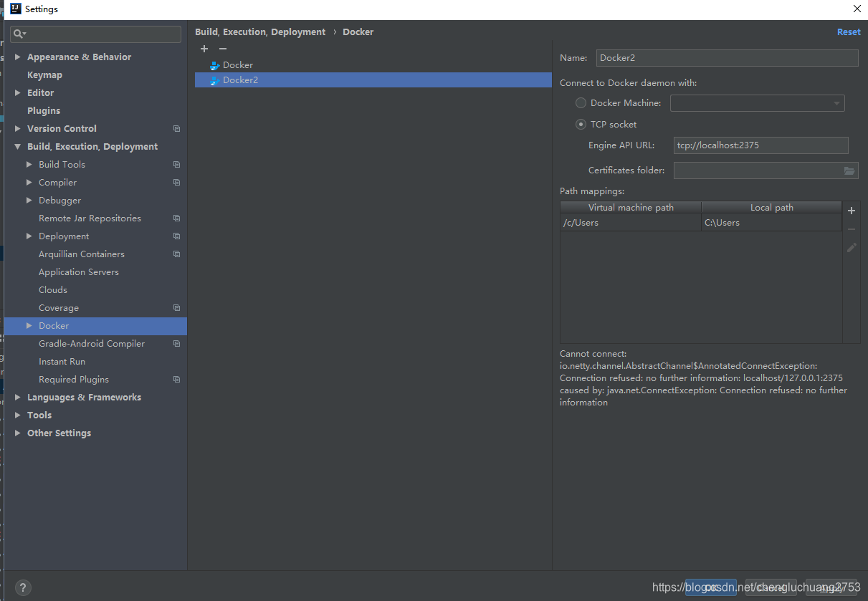Click Virtual machine path column header
The width and height of the screenshot is (868, 601).
[631, 208]
